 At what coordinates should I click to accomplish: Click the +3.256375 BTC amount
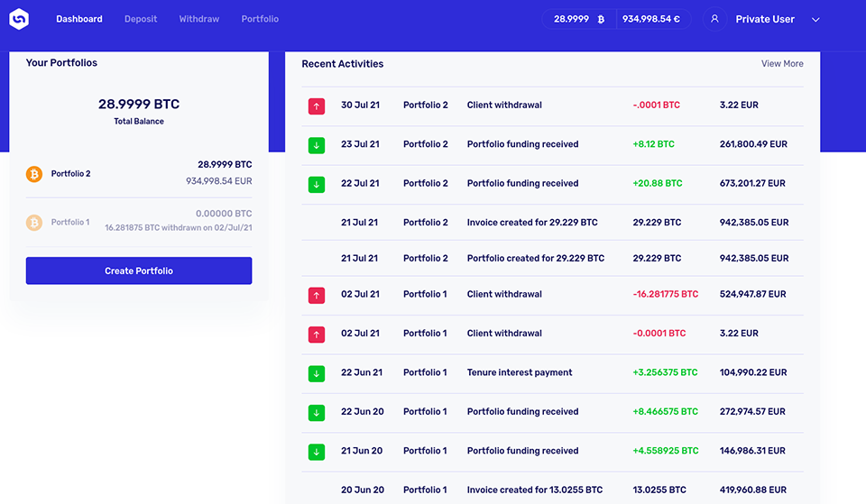(x=665, y=372)
